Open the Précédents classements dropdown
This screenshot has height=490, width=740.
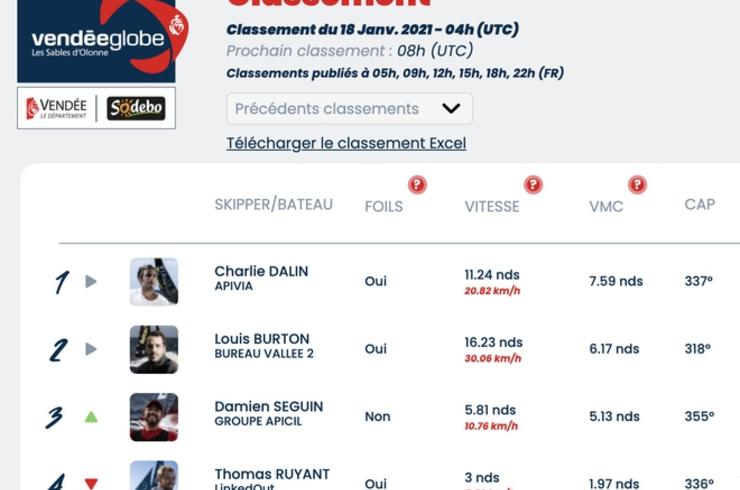(x=349, y=108)
